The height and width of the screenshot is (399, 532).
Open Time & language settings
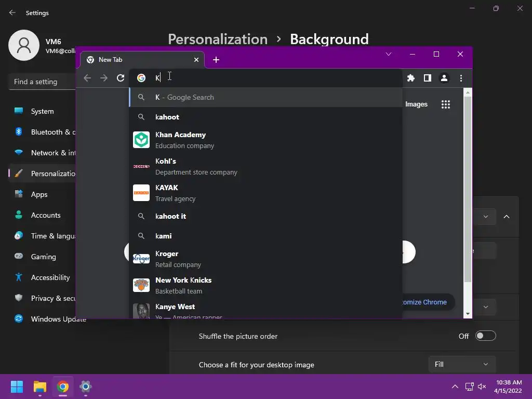[x=43, y=236]
